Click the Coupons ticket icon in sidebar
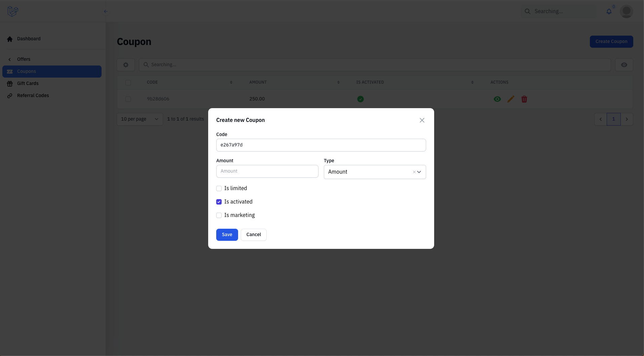Screen dimensions: 644x356 coord(10,72)
